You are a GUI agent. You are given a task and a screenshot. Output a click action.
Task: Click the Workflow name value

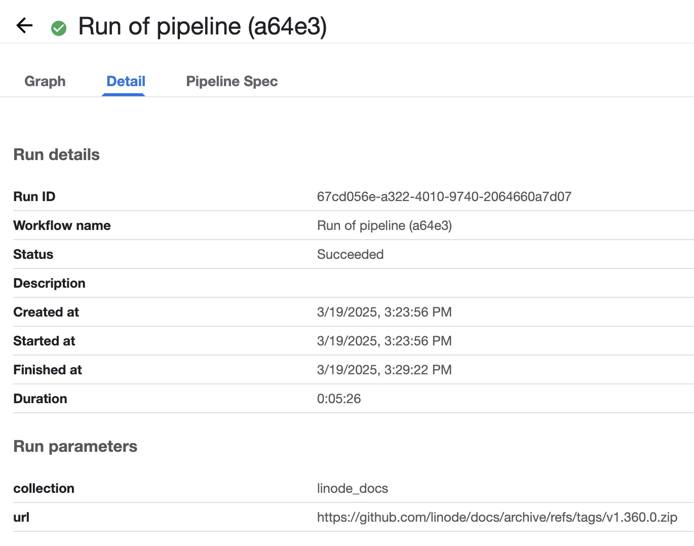pyautogui.click(x=384, y=226)
